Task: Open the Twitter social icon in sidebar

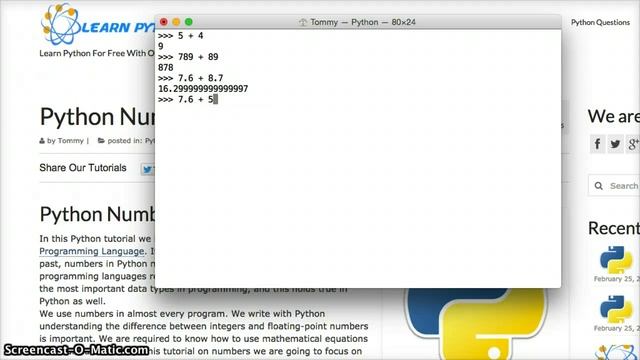Action: [615, 144]
